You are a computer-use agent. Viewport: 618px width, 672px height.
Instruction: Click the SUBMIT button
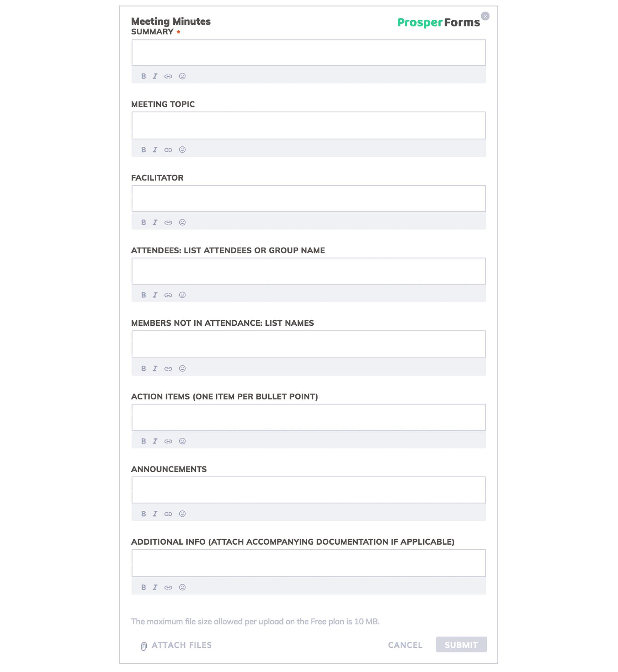point(461,645)
